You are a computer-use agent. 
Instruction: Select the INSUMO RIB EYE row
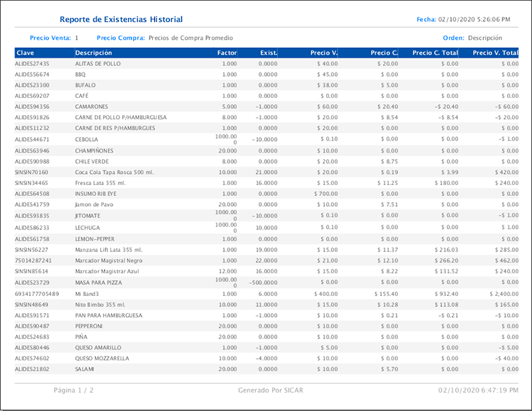[96, 194]
